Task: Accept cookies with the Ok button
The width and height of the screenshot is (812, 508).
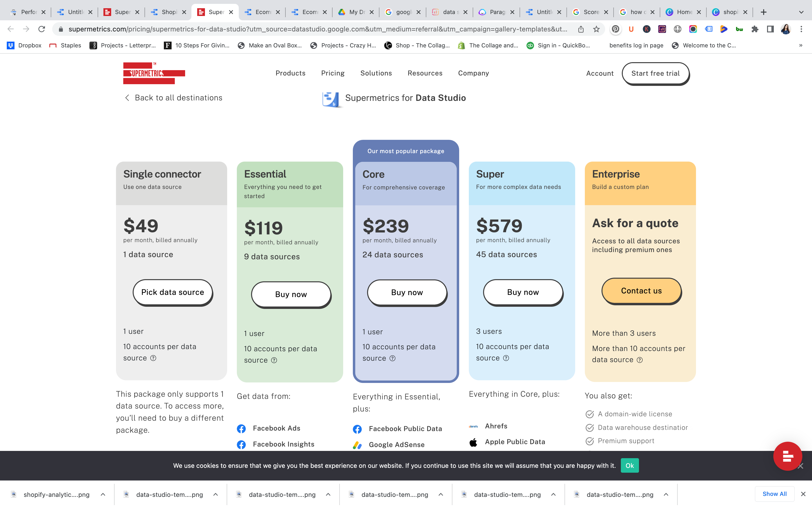Action: [x=630, y=466]
